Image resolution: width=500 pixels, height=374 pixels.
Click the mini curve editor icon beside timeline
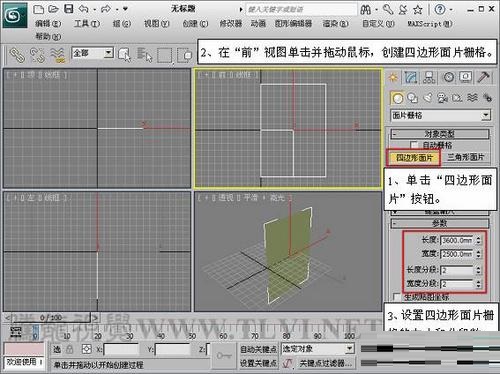click(16, 332)
